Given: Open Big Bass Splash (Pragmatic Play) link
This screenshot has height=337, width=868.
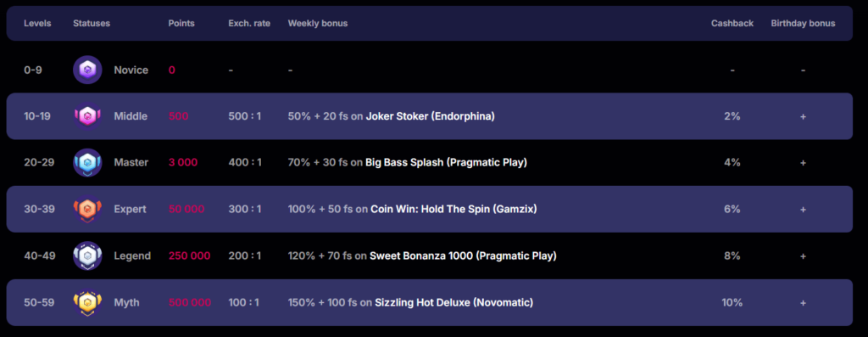Looking at the screenshot, I should [446, 163].
